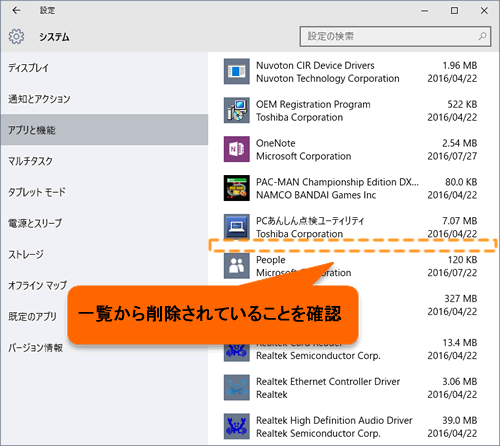Screen dimensions: 500x446
Task: Open 既定のアプリ settings page
Action: 32,316
